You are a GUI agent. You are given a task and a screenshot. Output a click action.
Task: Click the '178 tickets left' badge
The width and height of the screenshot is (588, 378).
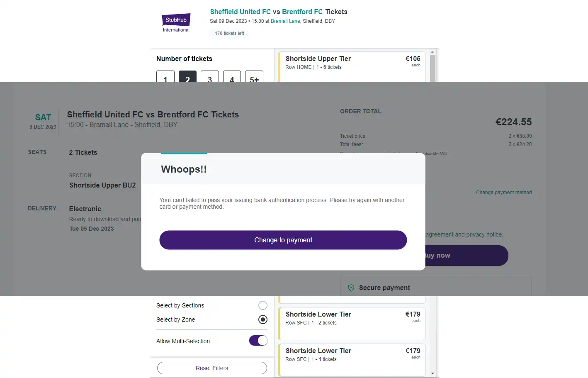[x=229, y=33]
